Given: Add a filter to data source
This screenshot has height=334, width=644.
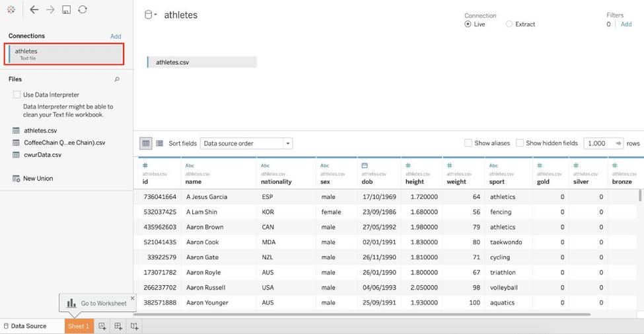Looking at the screenshot, I should pos(626,24).
